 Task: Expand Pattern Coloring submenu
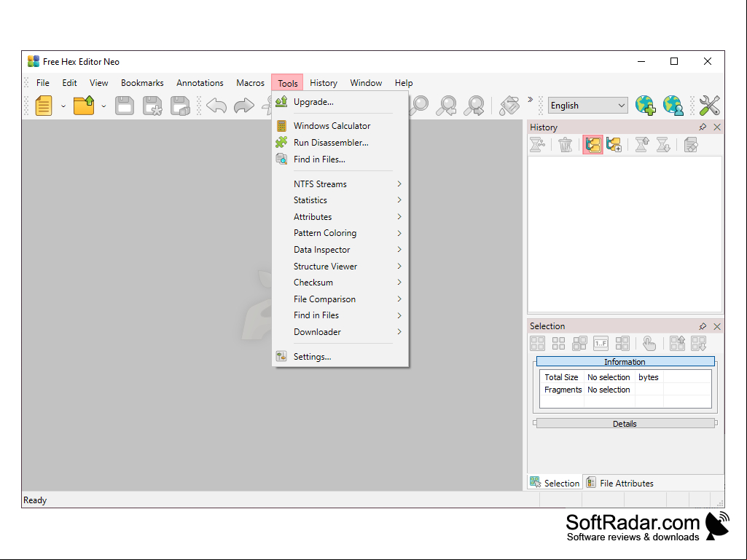(340, 233)
